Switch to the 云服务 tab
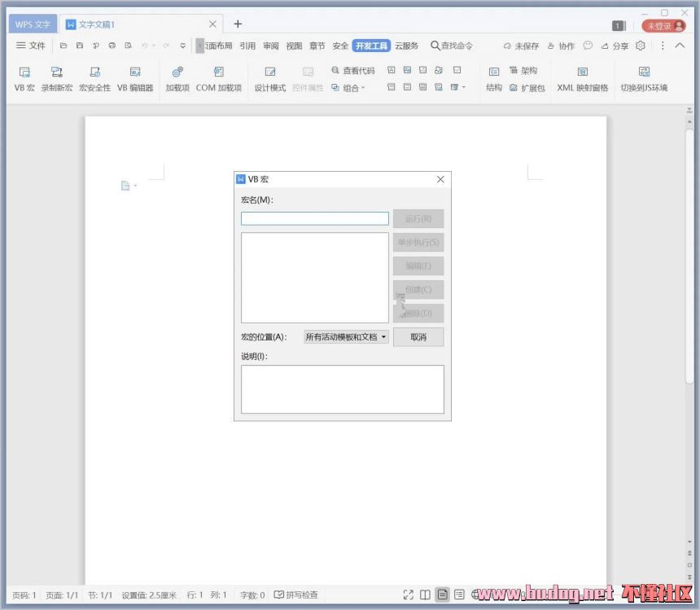The image size is (700, 610). (x=407, y=46)
